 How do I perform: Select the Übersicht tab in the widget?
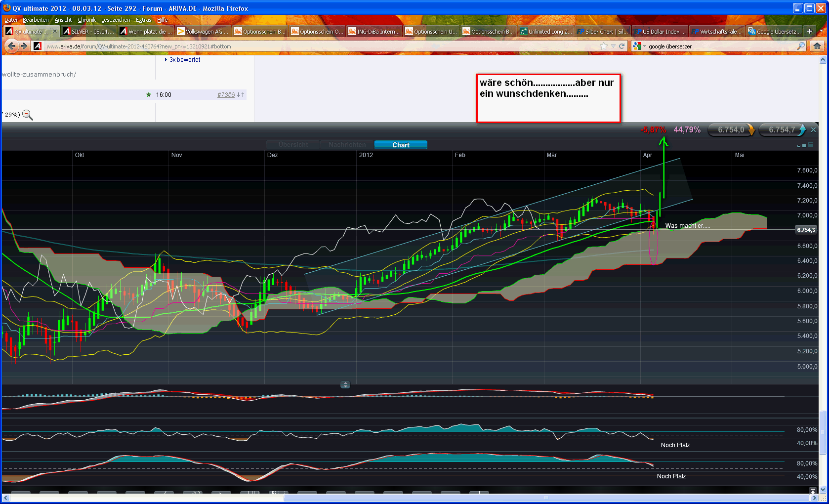[x=293, y=145]
